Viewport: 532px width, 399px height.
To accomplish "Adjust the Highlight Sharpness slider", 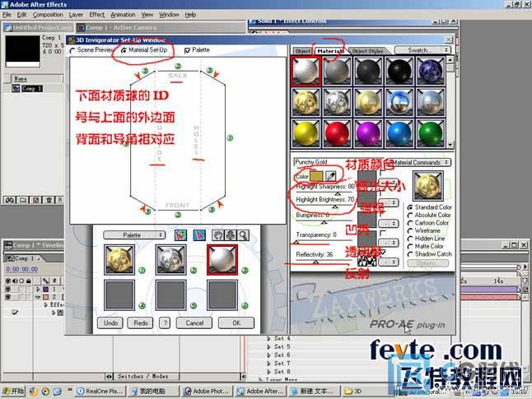I will (x=338, y=193).
